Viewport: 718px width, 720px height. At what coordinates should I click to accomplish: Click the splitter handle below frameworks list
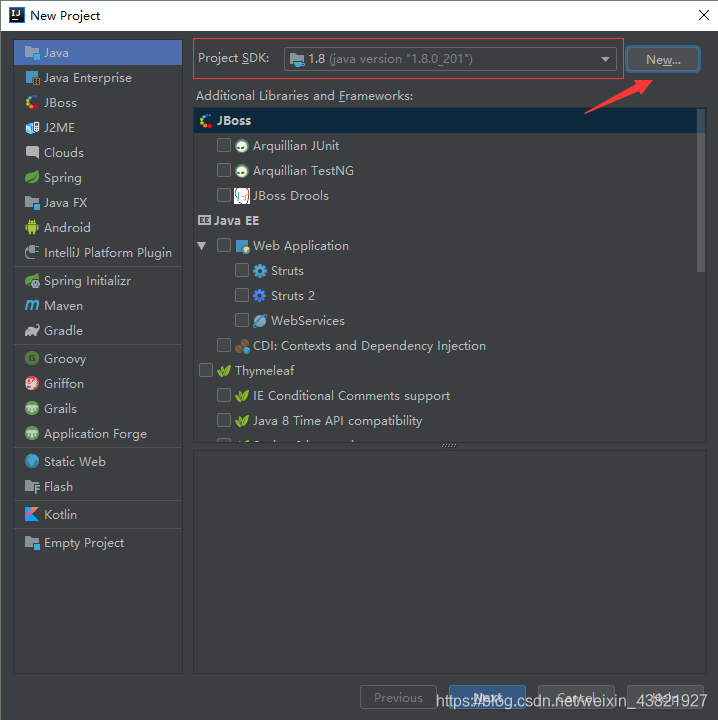point(449,445)
